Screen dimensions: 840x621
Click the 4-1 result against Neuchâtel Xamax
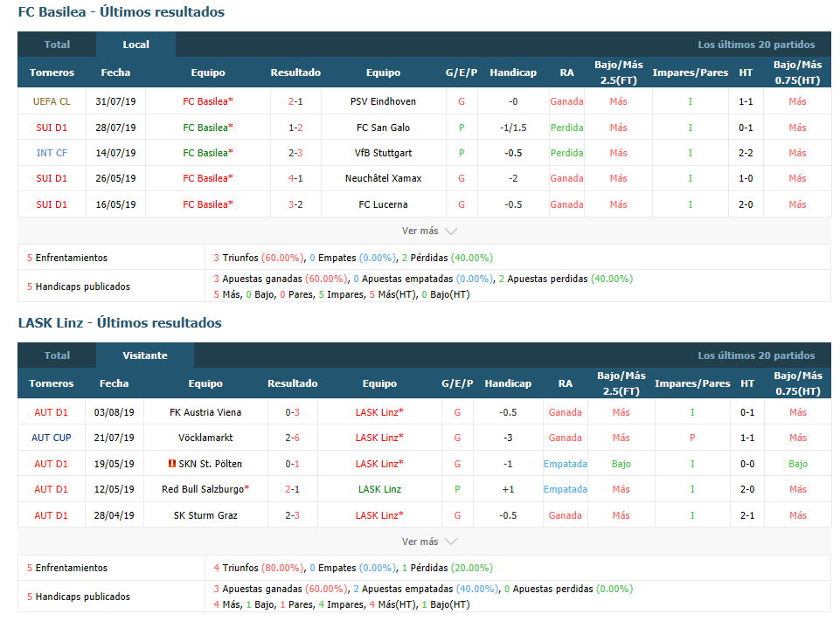pos(295,178)
